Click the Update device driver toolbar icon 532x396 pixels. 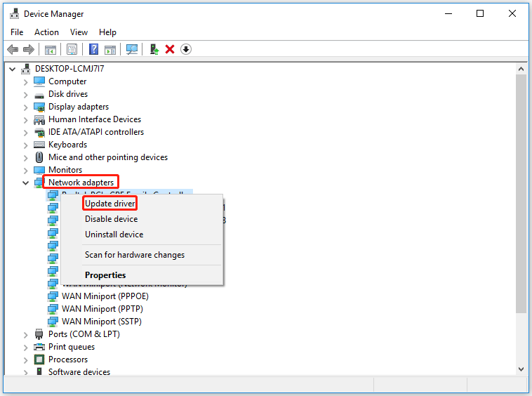(x=154, y=50)
